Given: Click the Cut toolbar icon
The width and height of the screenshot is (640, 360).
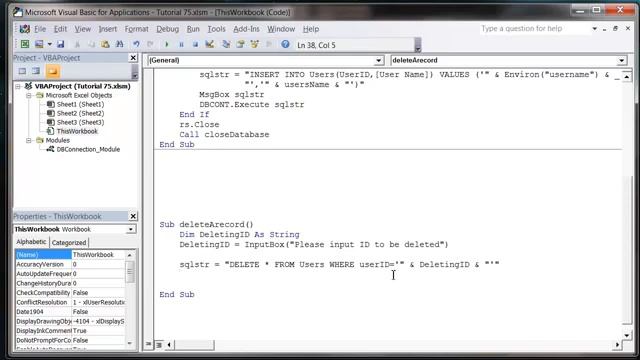Looking at the screenshot, I should tap(78, 44).
